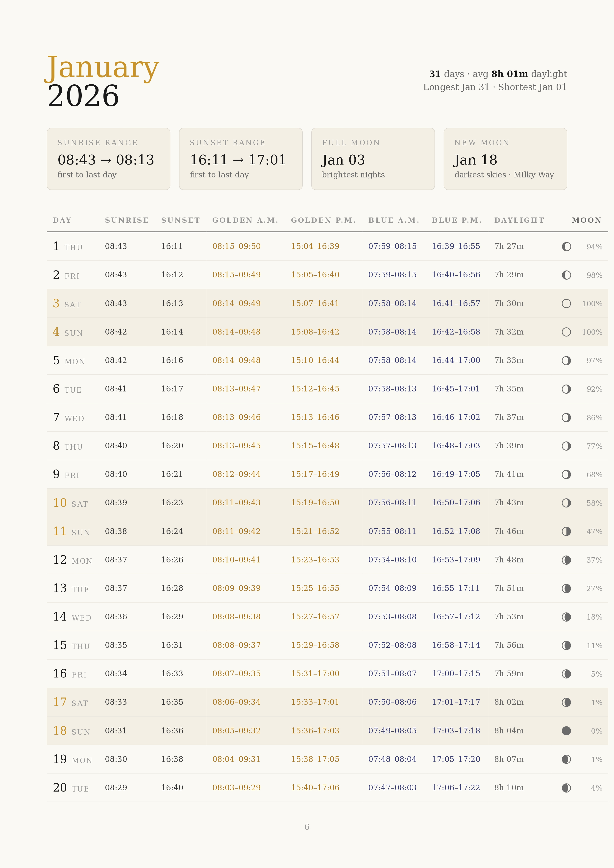Select the thin crescent moon icon on Jan 16
Screen dimensions: 614x868
pyautogui.click(x=566, y=674)
